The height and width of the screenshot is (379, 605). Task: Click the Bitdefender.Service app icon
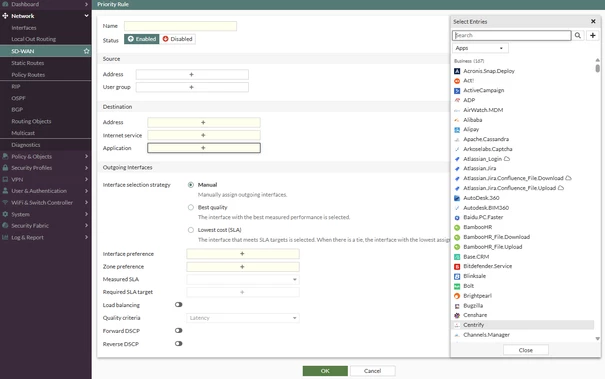(457, 266)
